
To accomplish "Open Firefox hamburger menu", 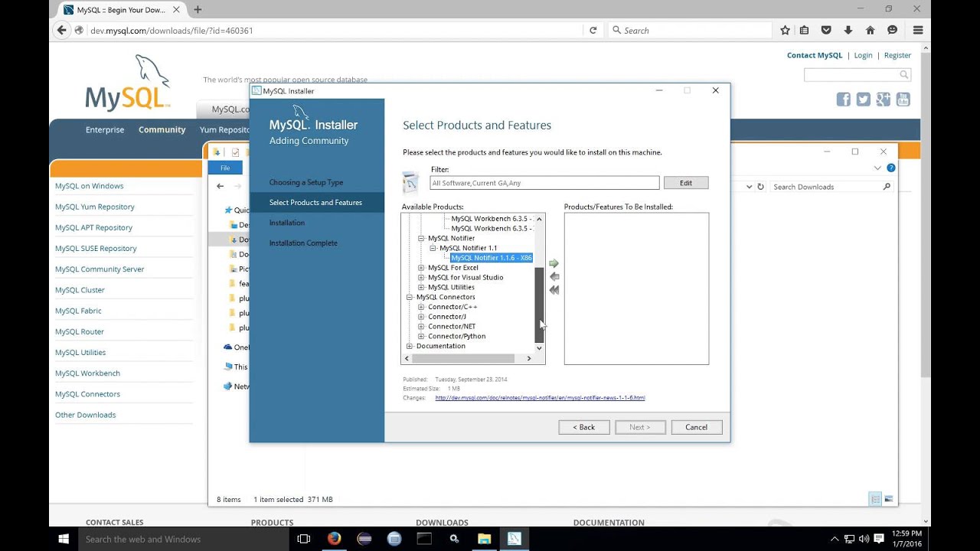I will [918, 31].
